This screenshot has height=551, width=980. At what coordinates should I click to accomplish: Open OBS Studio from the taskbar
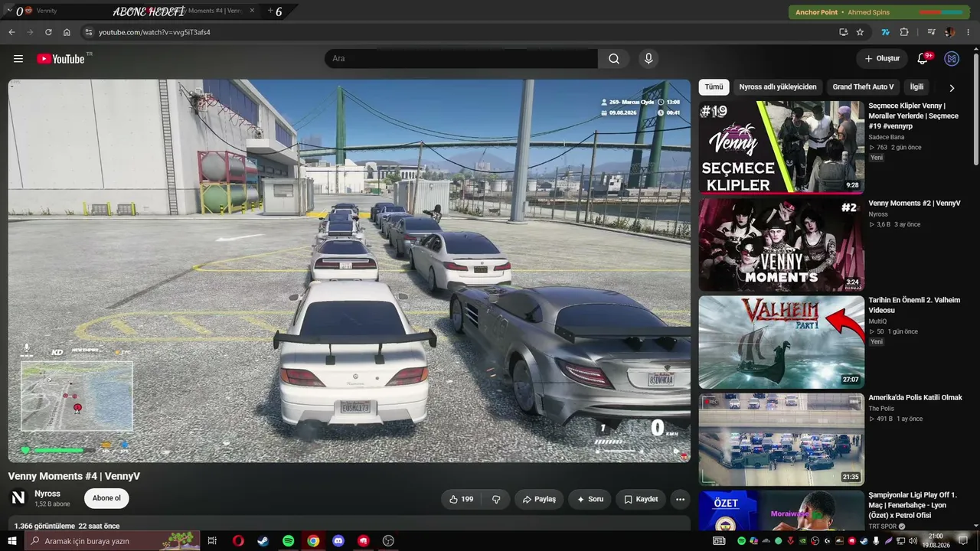[388, 541]
